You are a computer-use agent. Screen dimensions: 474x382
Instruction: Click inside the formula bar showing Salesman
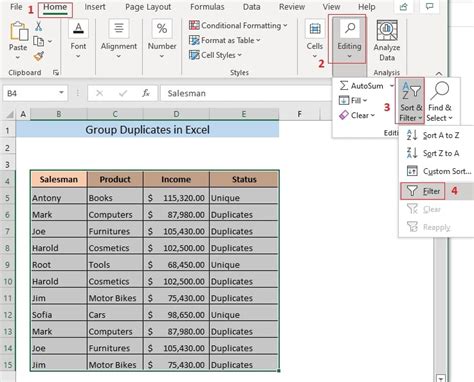click(246, 93)
